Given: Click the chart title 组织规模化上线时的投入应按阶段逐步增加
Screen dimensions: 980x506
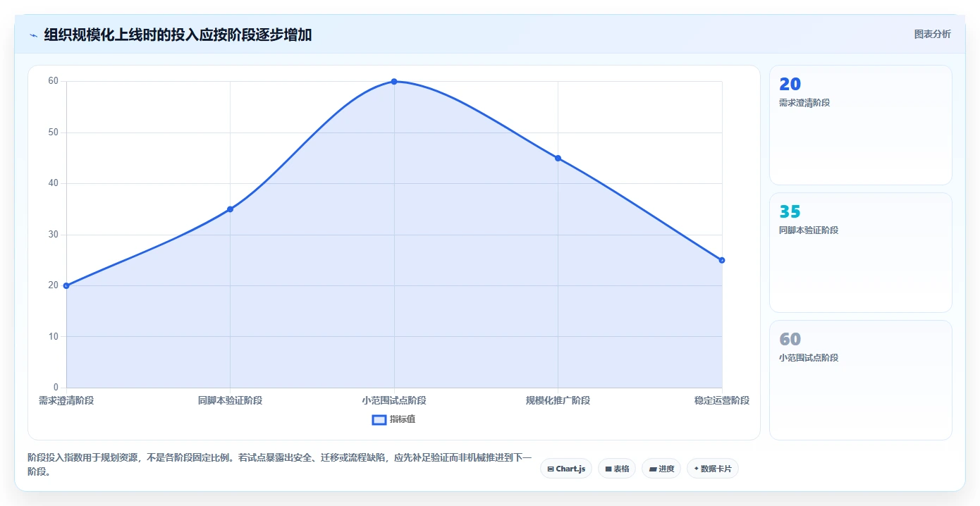Looking at the screenshot, I should [x=178, y=35].
